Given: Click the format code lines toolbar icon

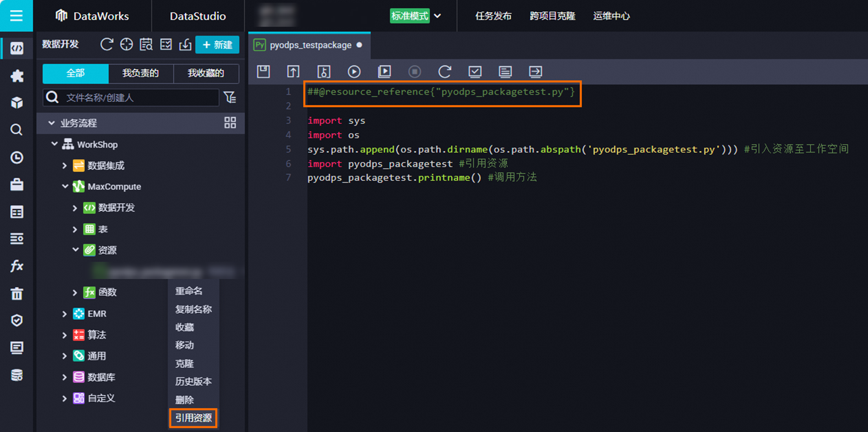Looking at the screenshot, I should (505, 72).
